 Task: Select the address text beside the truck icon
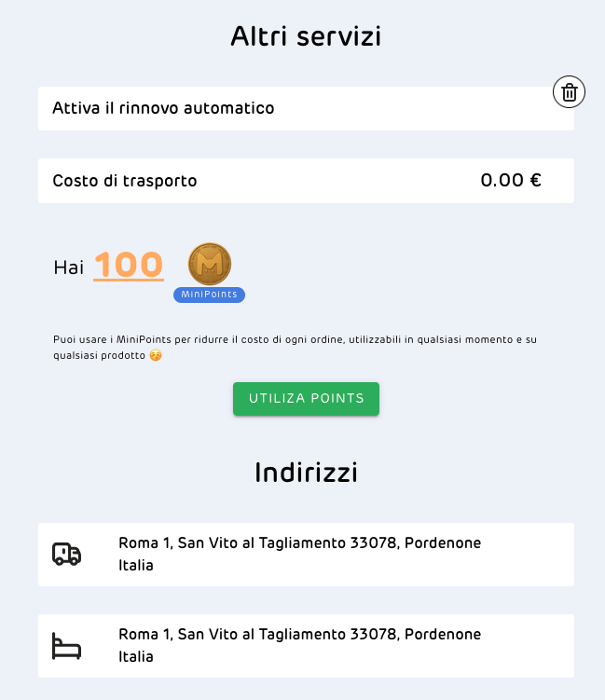pyautogui.click(x=299, y=543)
